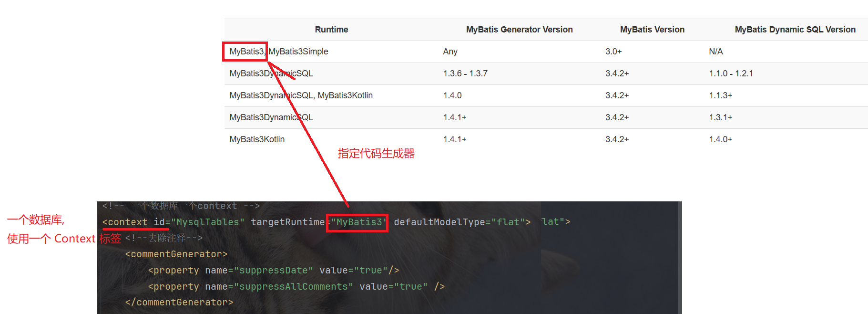Click the 3.0+ MyBatis version cell
Screen dimensions: 868x314
point(613,52)
